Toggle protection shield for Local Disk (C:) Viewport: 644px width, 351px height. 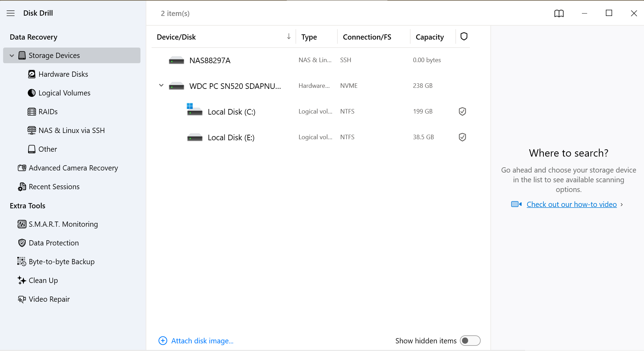pos(462,111)
